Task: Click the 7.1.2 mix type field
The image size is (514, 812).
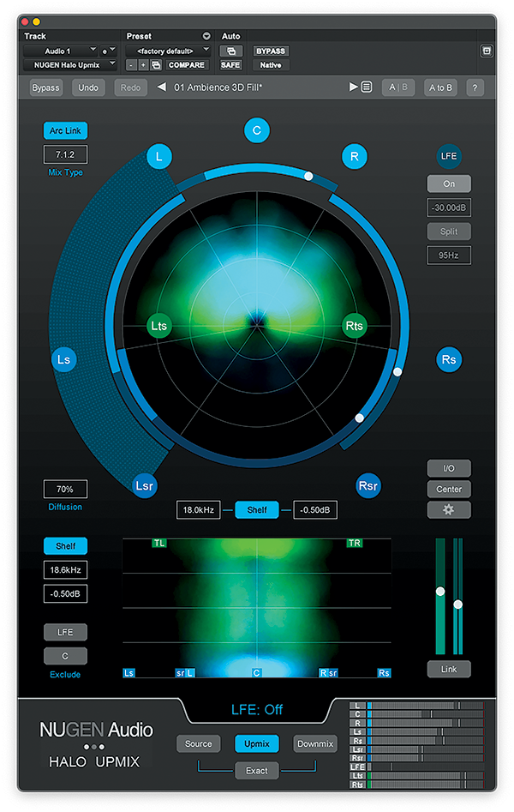Action: 65,155
